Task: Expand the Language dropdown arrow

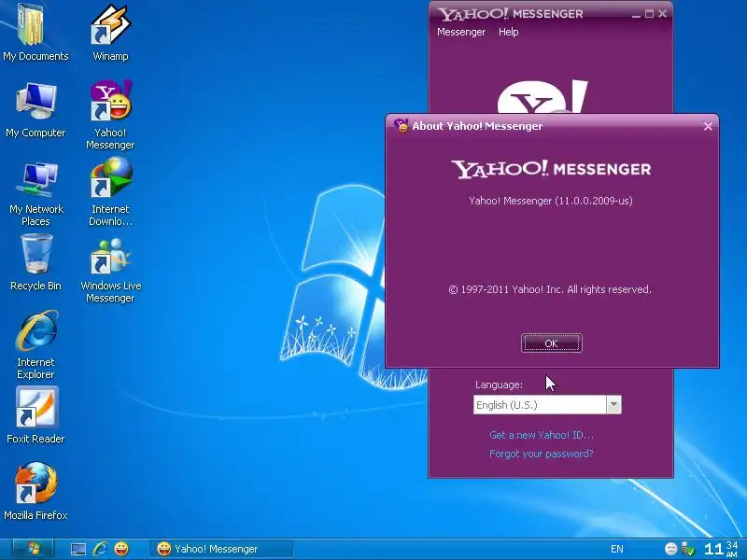Action: point(613,405)
